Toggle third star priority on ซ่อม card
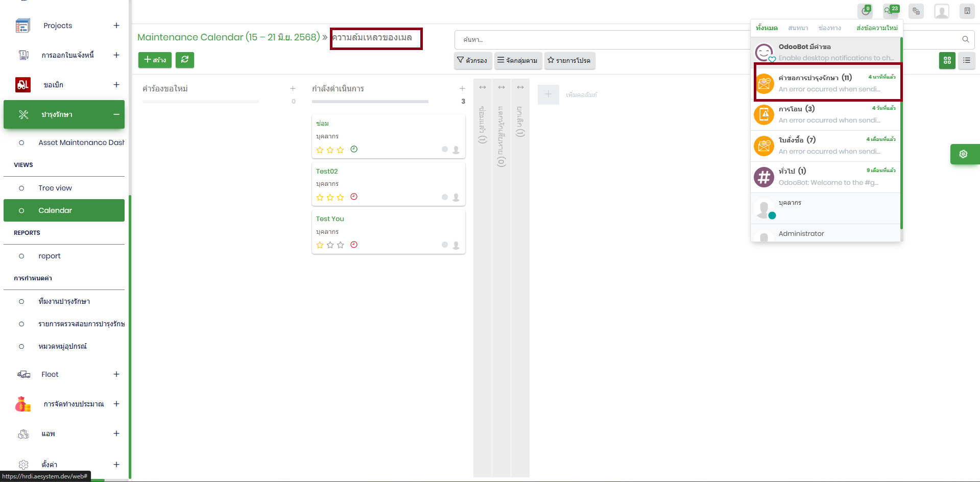Screen dimensions: 980x482 point(340,150)
